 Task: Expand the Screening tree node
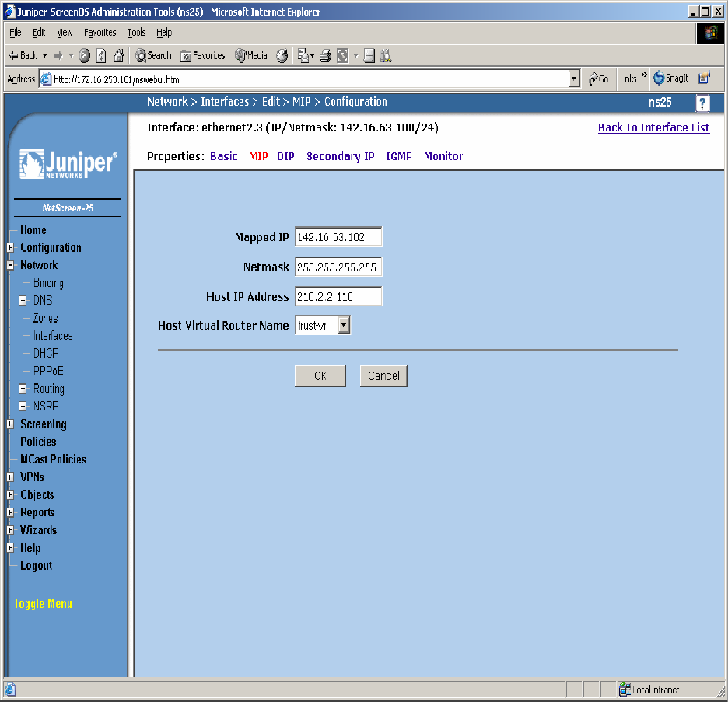10,424
